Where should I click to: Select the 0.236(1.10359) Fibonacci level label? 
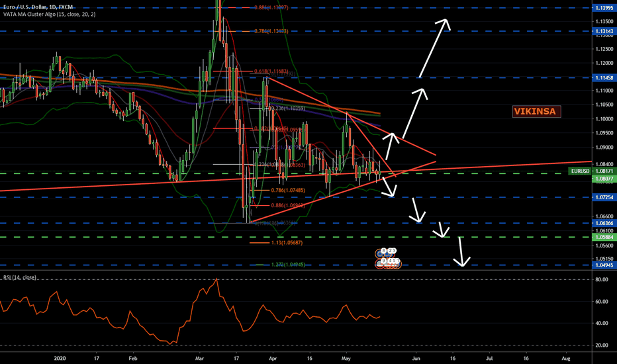288,109
